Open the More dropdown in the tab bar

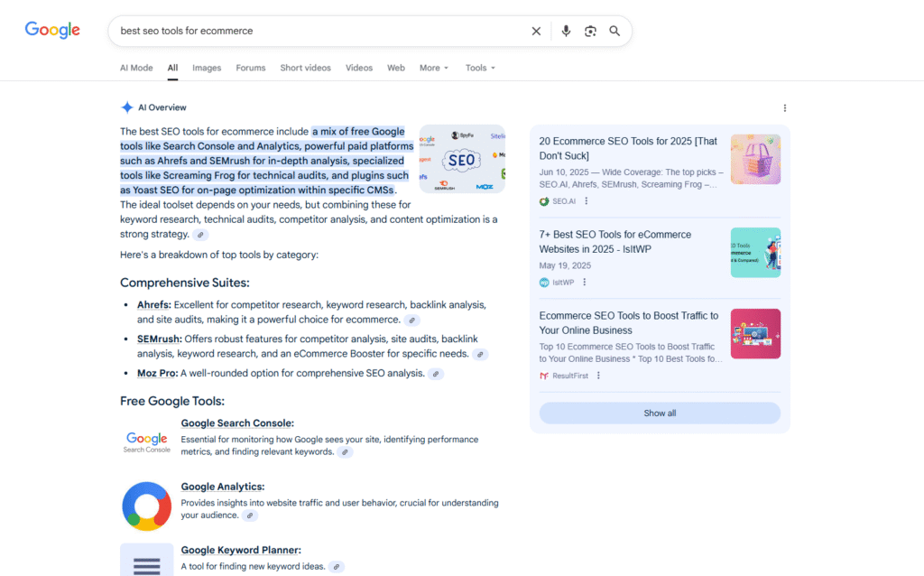click(434, 68)
